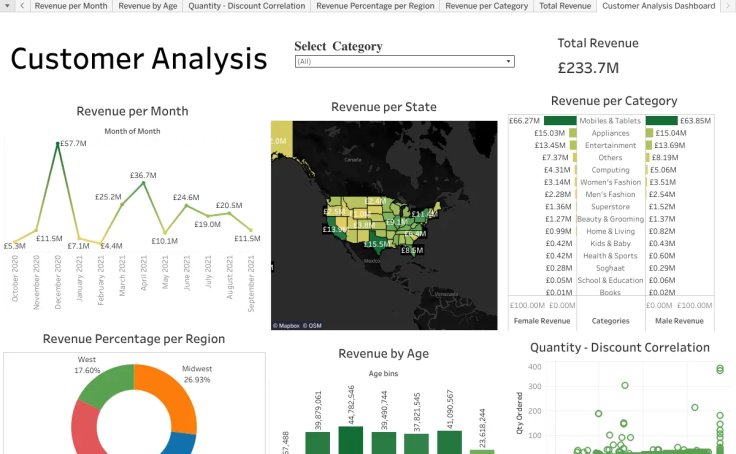Viewport: 736px width, 454px height.
Task: Click the Select Category dropdown arrow
Action: [x=508, y=62]
